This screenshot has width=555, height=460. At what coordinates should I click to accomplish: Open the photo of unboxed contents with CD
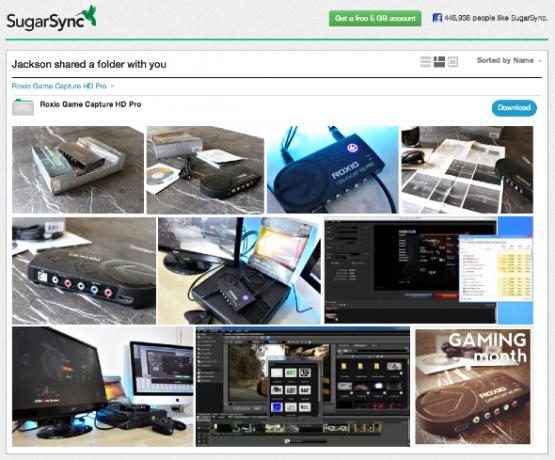click(205, 170)
